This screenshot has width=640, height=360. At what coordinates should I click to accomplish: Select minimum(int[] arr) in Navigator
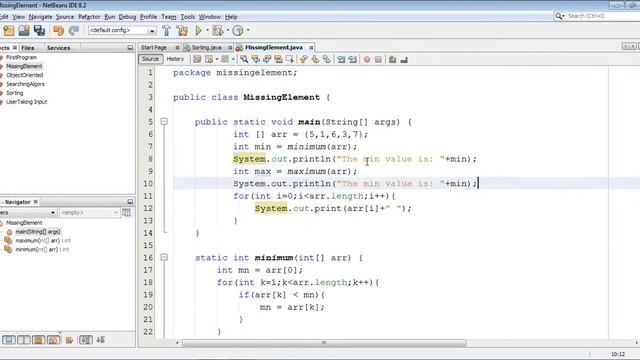42,249
